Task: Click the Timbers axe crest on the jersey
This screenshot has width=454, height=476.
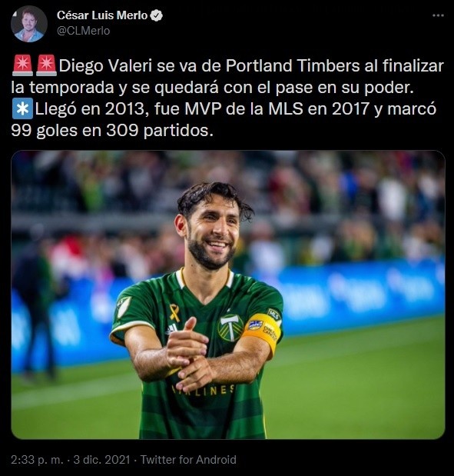Action: pyautogui.click(x=230, y=328)
